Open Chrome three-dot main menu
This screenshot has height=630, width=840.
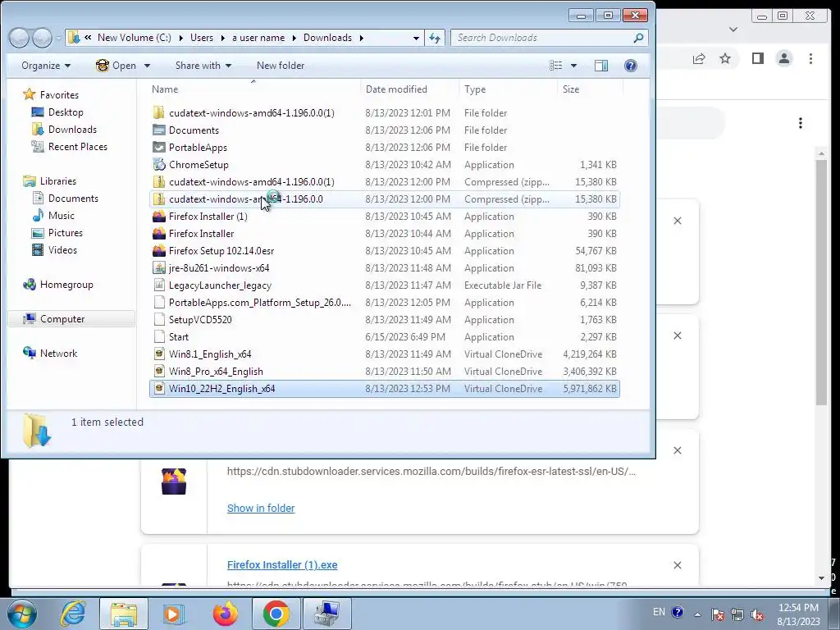click(x=811, y=58)
